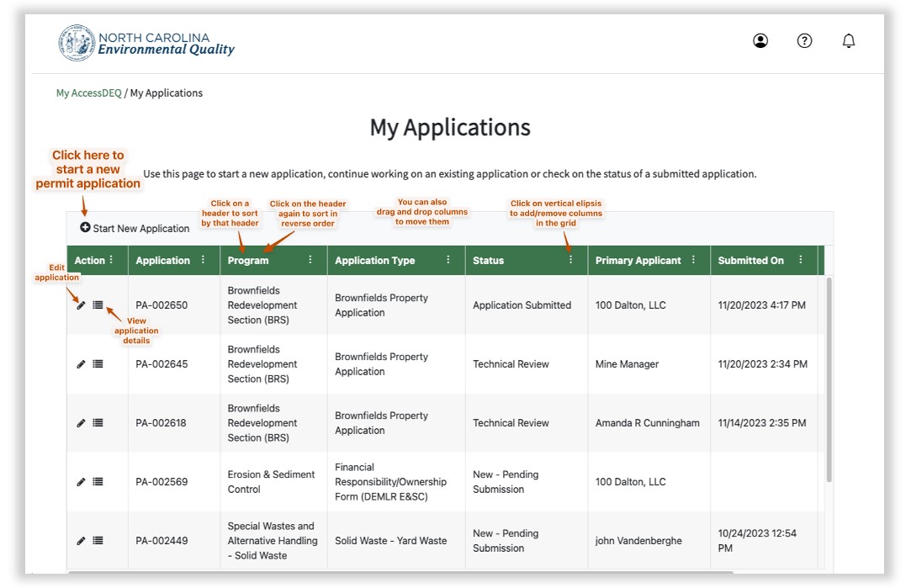Edit application PA-002569 with pencil icon
Screen dimensions: 911x588
coord(81,482)
